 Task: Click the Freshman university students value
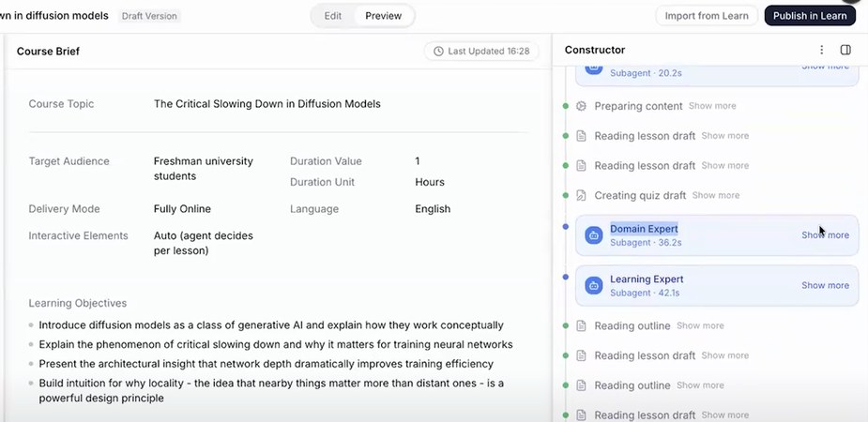tap(204, 169)
